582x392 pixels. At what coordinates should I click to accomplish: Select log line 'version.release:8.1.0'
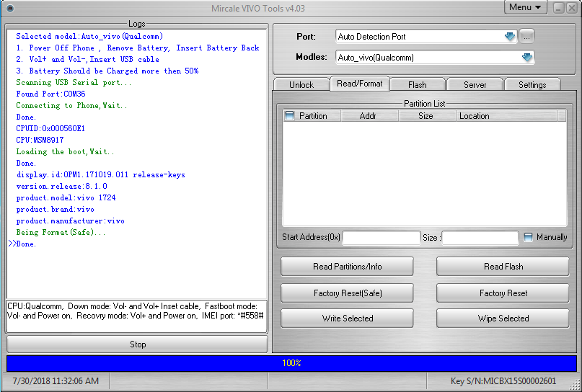[61, 186]
